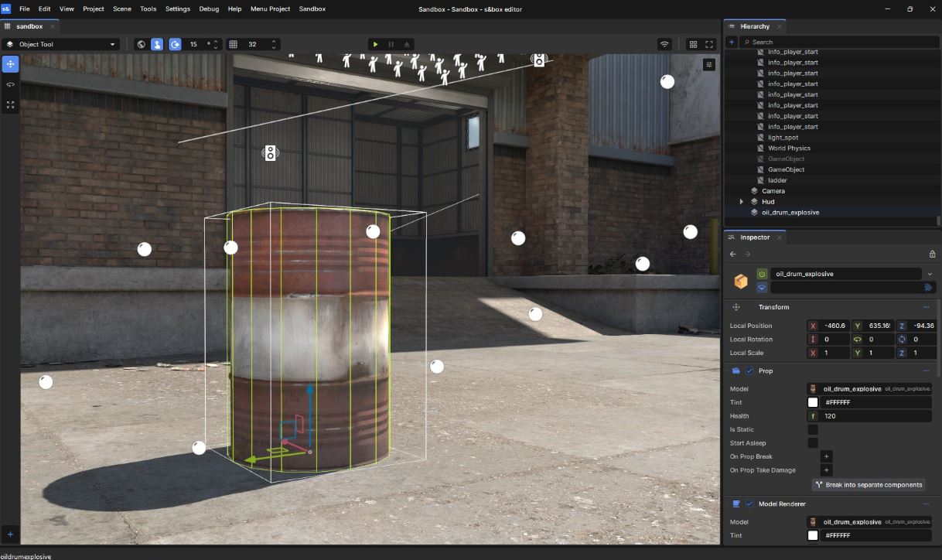
Task: Click the fullscreen viewport icon
Action: 709,44
